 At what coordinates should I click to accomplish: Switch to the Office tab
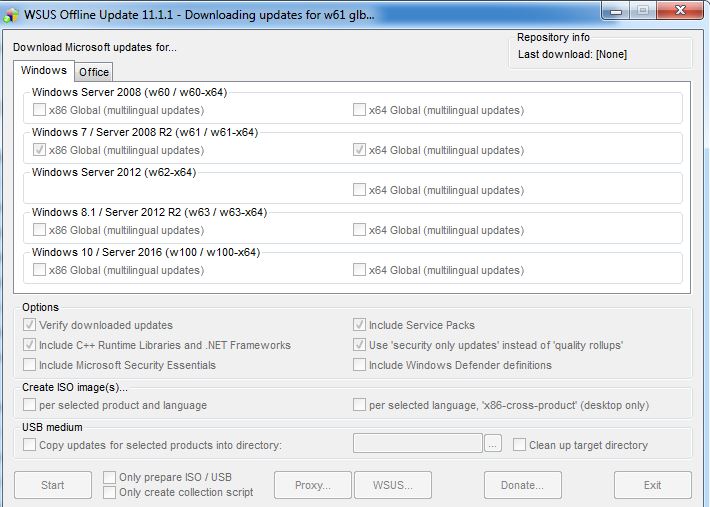(94, 72)
